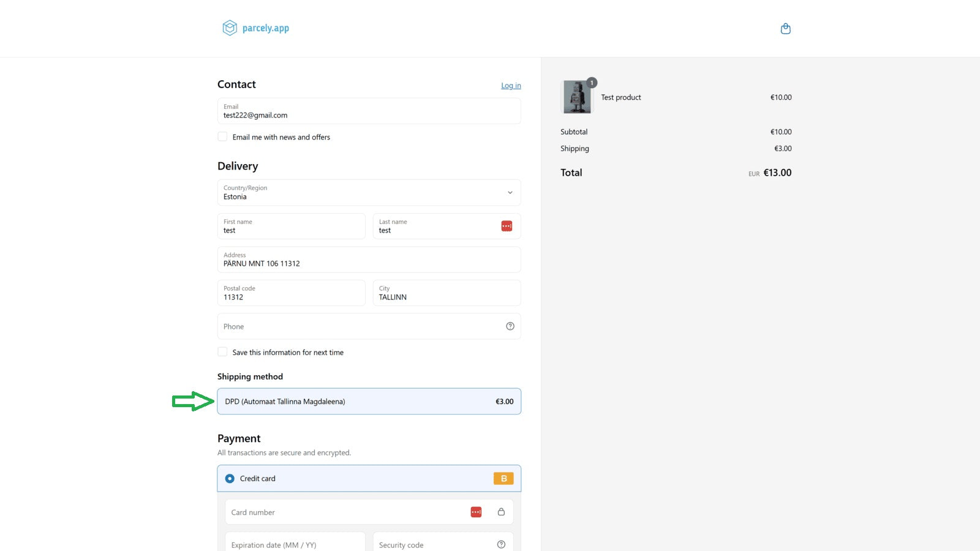980x551 pixels.
Task: Click the Payment section heading
Action: 239,438
